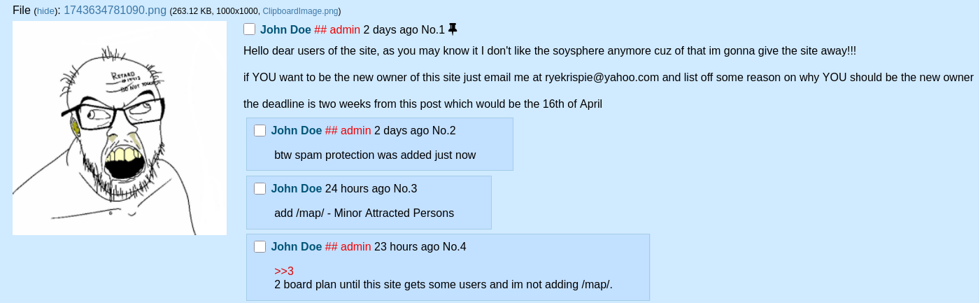Click the ## admin tag on post No.4
Viewport: 980px width, 303px height.
click(348, 246)
